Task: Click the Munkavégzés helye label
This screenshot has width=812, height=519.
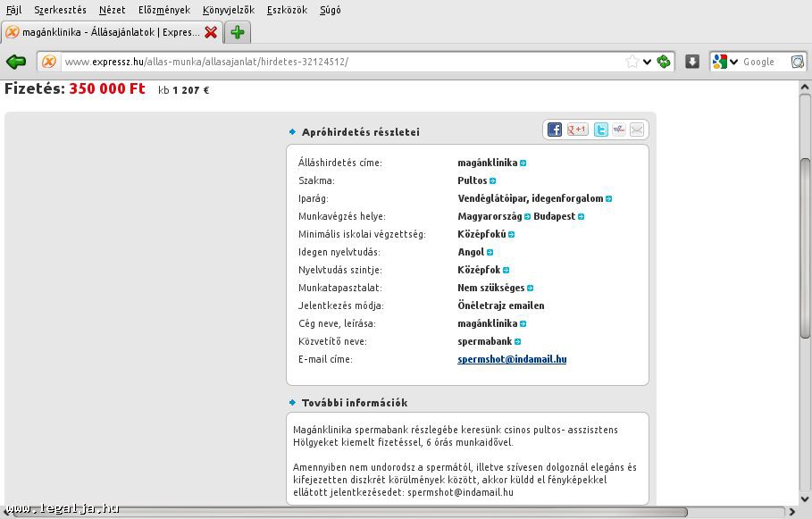Action: pyautogui.click(x=342, y=216)
